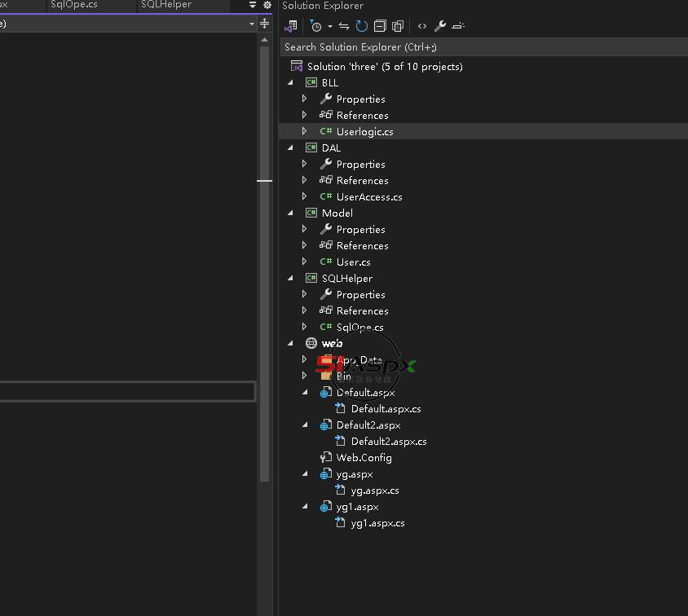
Task: Switch to the SqlOpe.cs editor tab
Action: (73, 5)
